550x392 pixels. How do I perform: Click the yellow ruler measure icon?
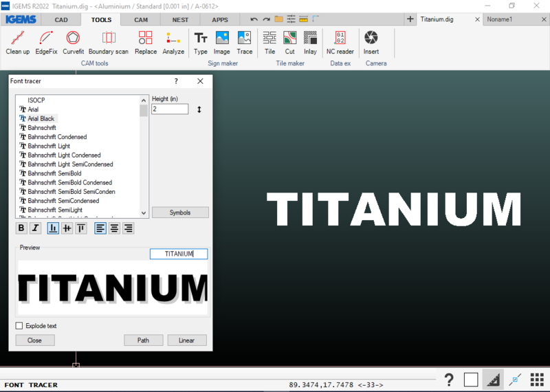click(303, 19)
